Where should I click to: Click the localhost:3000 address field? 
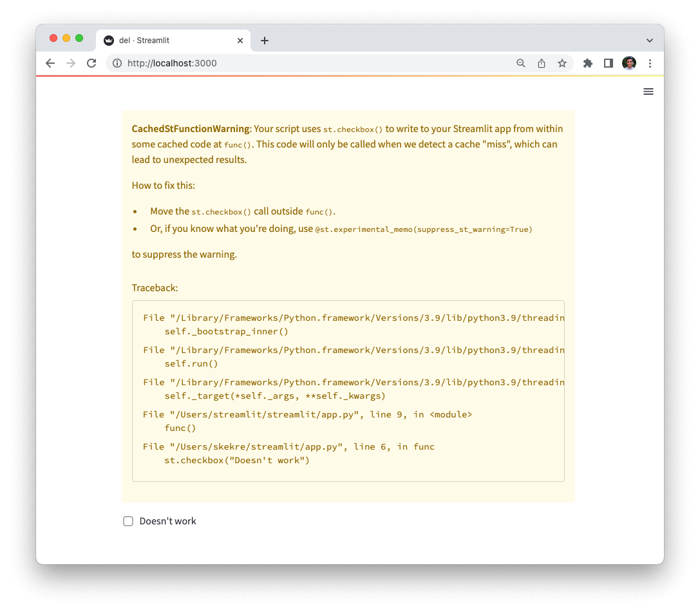tap(309, 63)
